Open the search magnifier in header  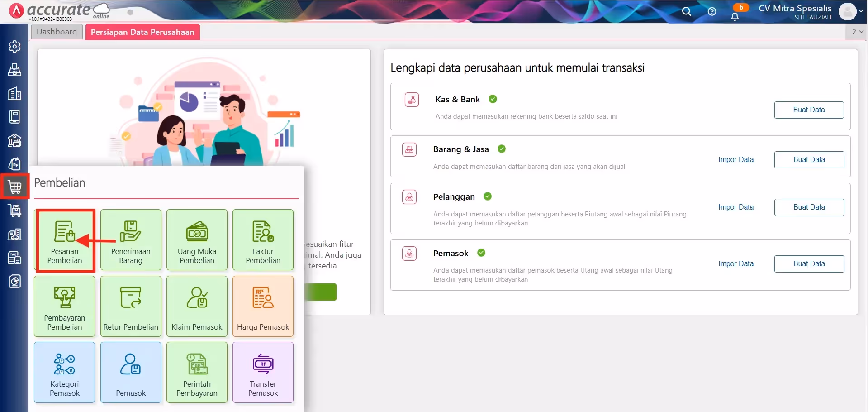tap(687, 11)
